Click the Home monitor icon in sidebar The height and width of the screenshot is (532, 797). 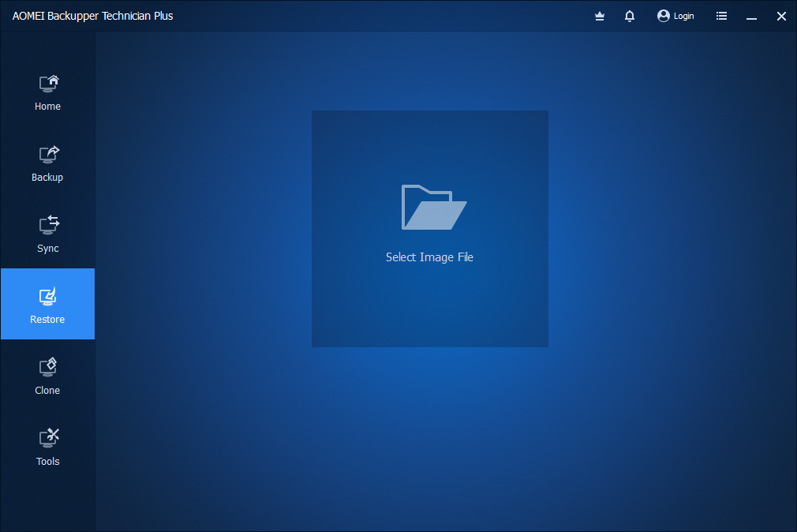coord(49,83)
